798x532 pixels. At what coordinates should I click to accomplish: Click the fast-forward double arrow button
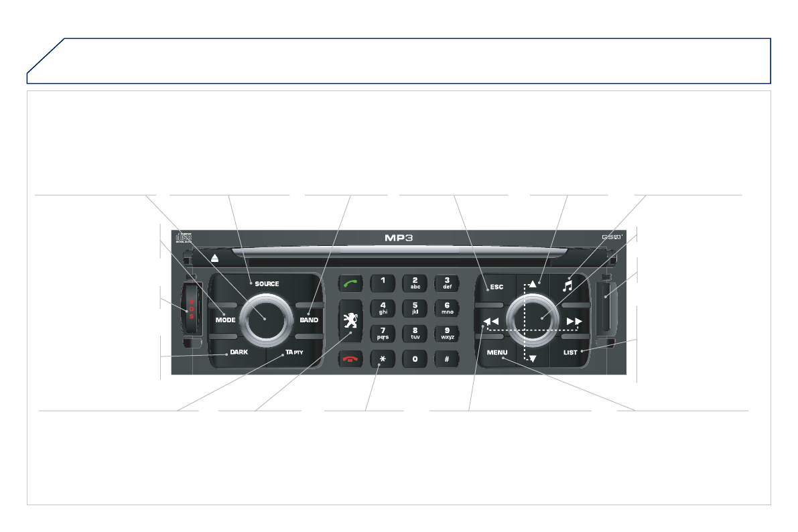pos(574,321)
